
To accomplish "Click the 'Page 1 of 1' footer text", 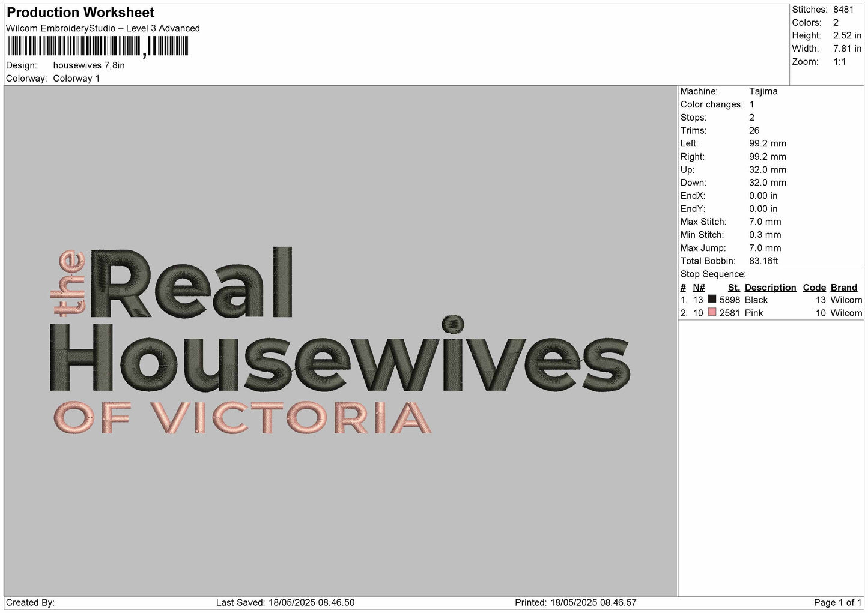I will 837,603.
